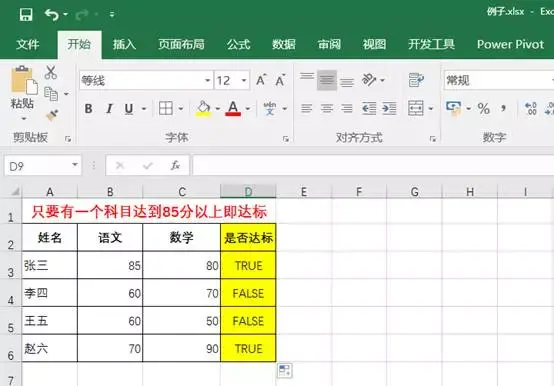Open the Undo history dropdown arrow
Screen dimensions: 554x386
[66, 14]
